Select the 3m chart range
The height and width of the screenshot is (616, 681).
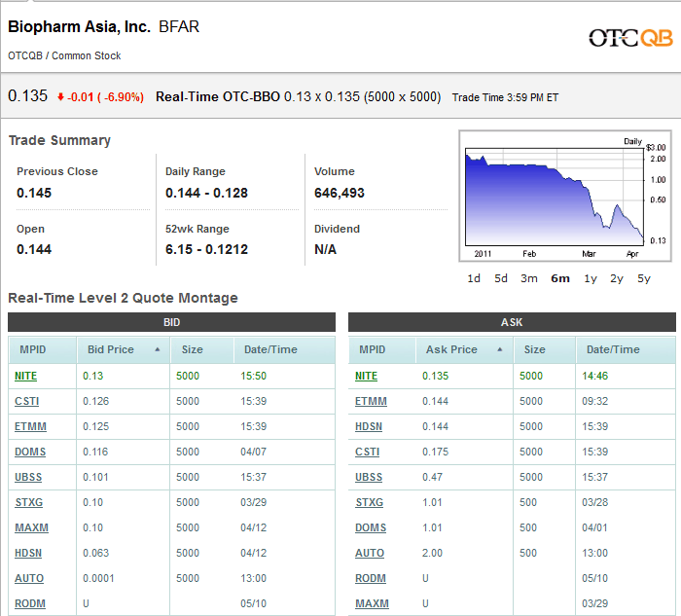(x=529, y=278)
